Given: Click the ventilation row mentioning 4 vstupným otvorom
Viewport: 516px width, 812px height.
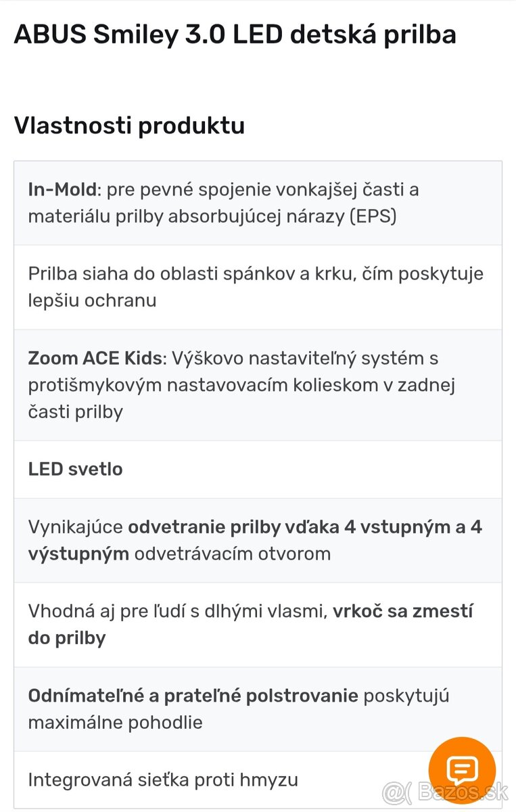Looking at the screenshot, I should pyautogui.click(x=257, y=540).
